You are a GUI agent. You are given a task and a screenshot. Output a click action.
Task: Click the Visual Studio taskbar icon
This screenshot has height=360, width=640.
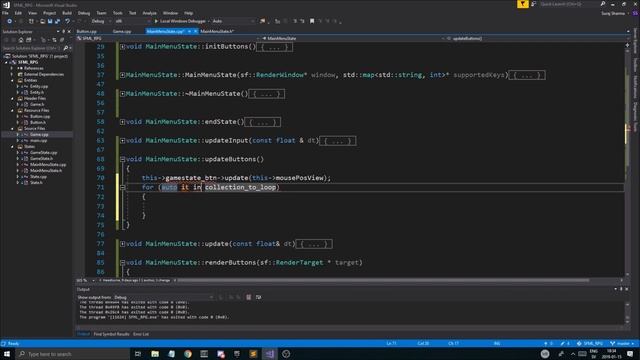pos(269,354)
